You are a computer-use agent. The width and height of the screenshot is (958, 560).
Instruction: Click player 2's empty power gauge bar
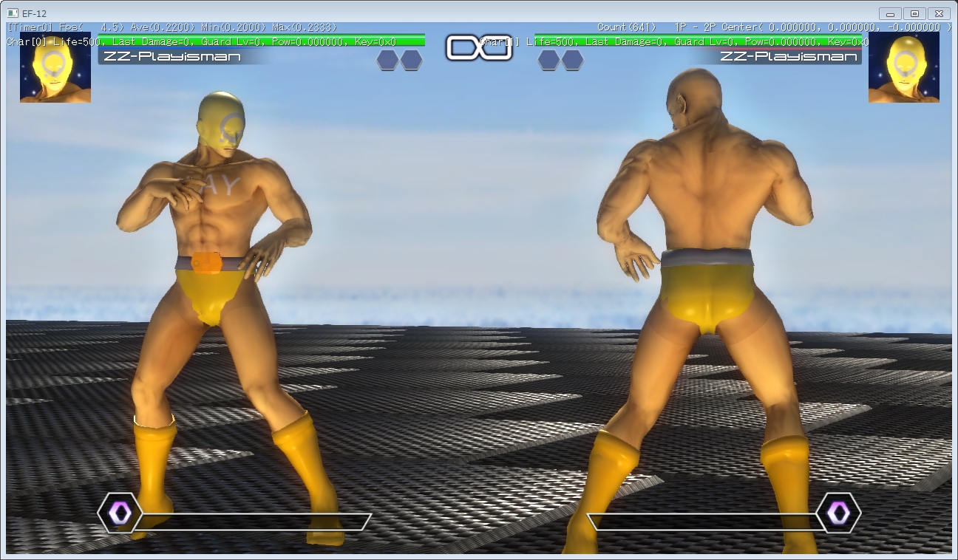705,522
